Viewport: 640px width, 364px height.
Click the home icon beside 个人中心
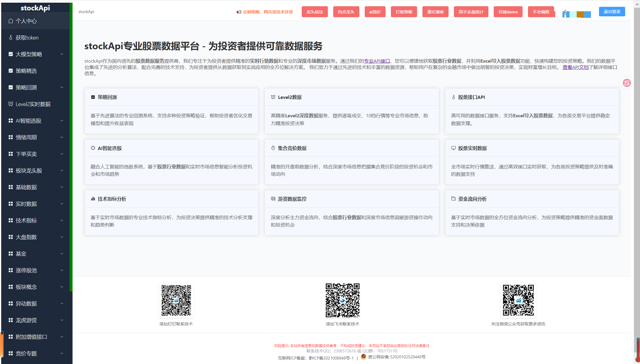pyautogui.click(x=11, y=21)
